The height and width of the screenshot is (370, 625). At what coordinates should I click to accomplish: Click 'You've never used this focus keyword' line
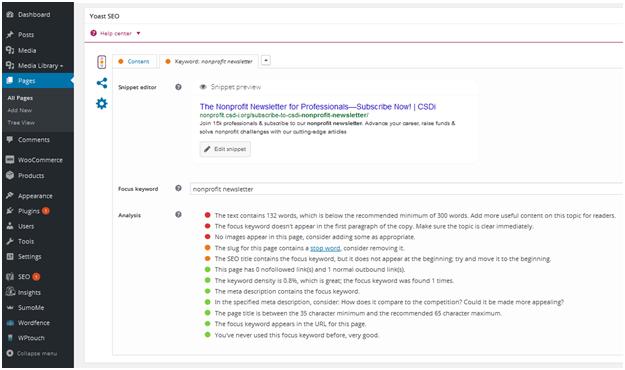click(297, 335)
